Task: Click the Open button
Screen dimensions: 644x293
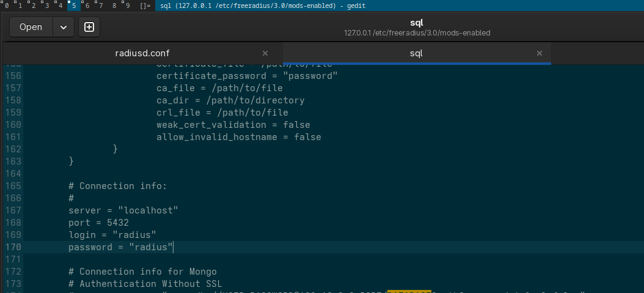Action: tap(31, 27)
